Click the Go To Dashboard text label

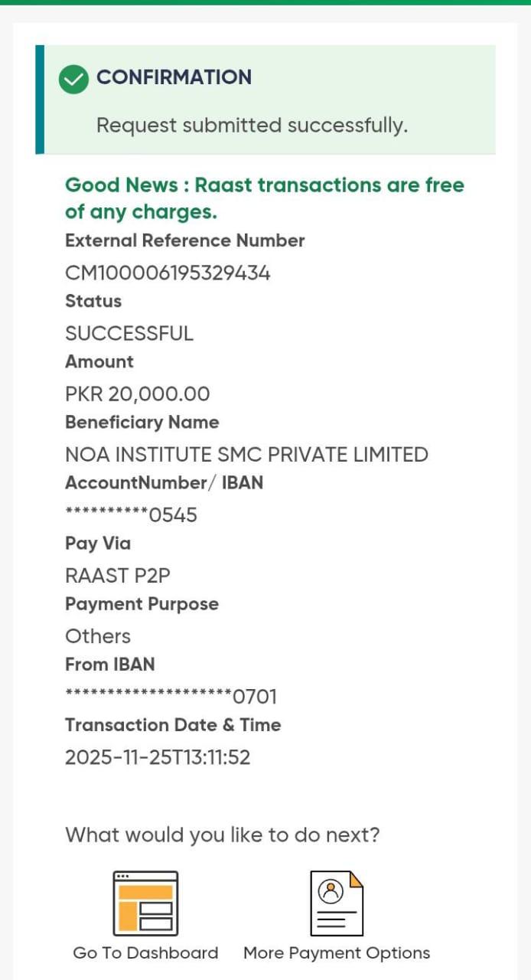pyautogui.click(x=145, y=953)
